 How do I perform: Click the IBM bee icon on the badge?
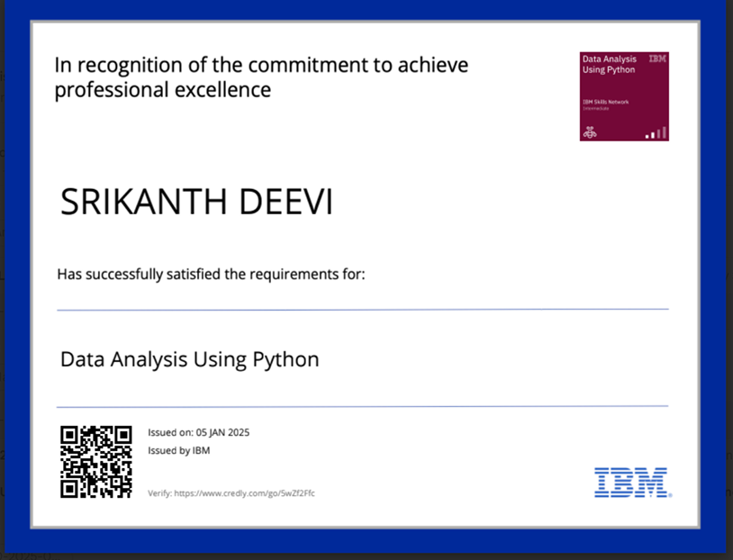590,131
